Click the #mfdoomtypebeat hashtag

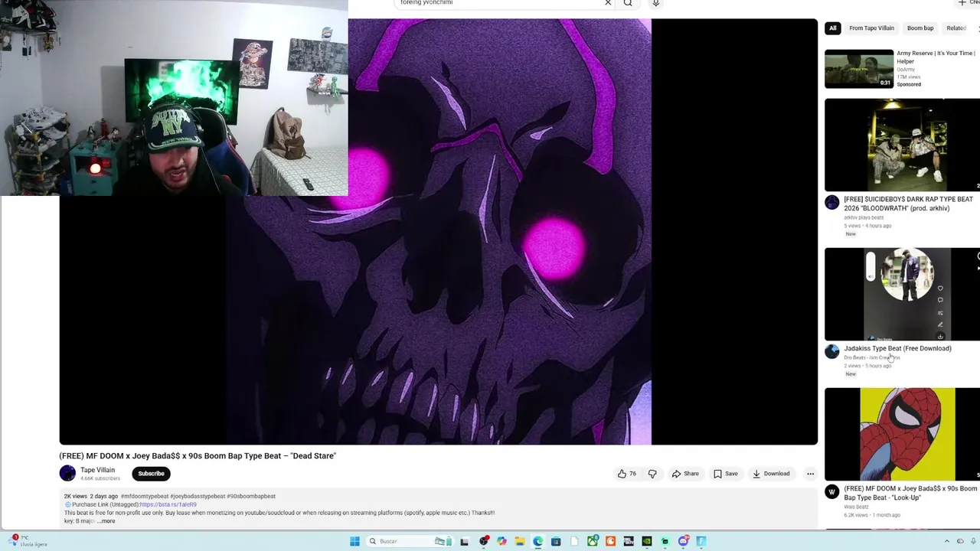click(x=144, y=496)
